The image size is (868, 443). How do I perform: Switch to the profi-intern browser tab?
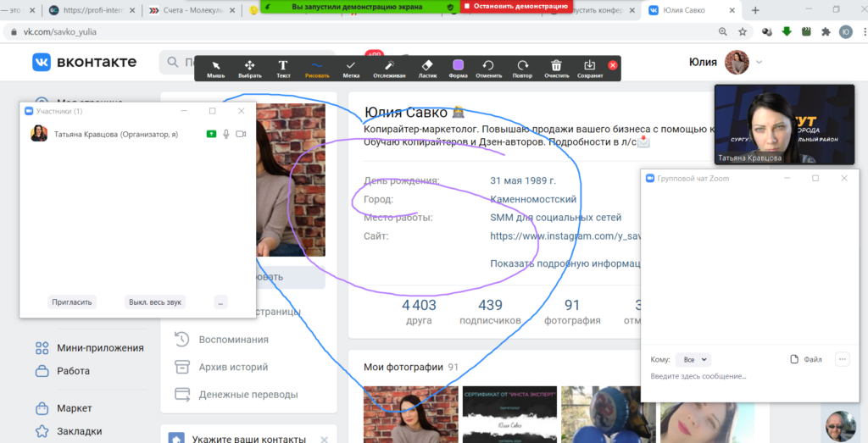pyautogui.click(x=92, y=10)
